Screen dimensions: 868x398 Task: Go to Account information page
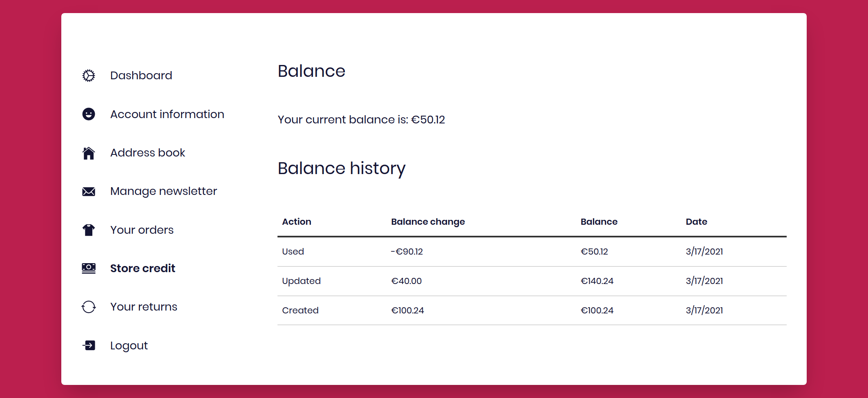(167, 114)
